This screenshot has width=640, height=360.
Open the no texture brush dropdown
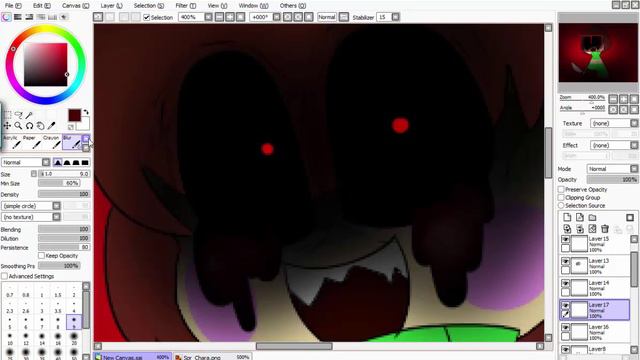click(31, 217)
